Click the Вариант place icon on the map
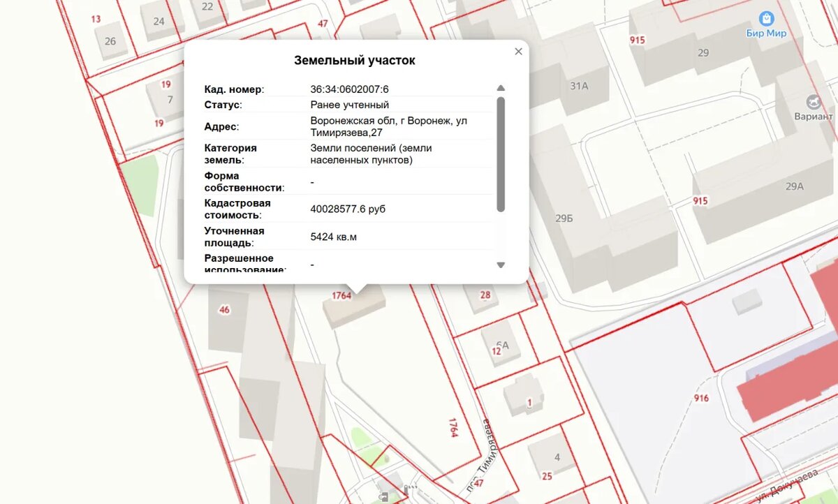The width and height of the screenshot is (838, 504). pyautogui.click(x=813, y=102)
